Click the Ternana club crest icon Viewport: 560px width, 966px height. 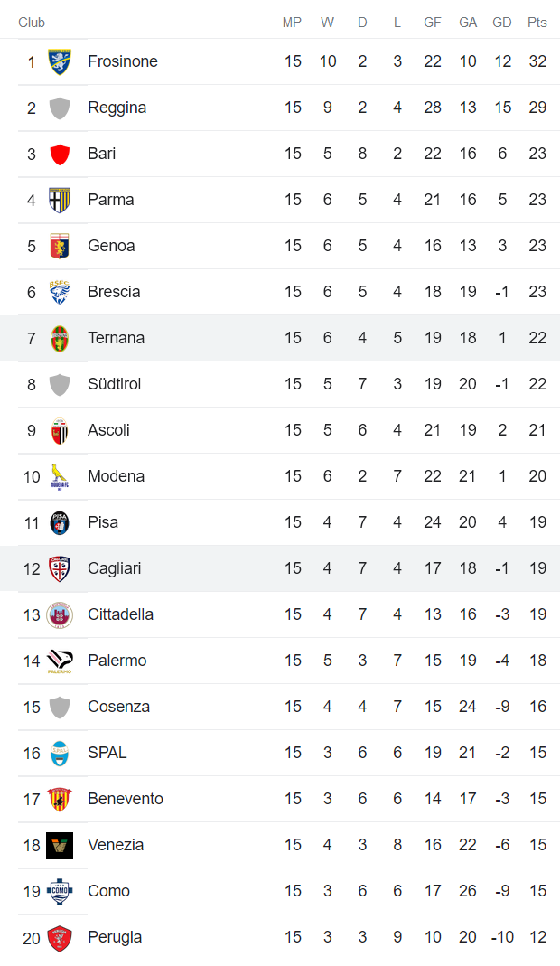click(x=60, y=338)
